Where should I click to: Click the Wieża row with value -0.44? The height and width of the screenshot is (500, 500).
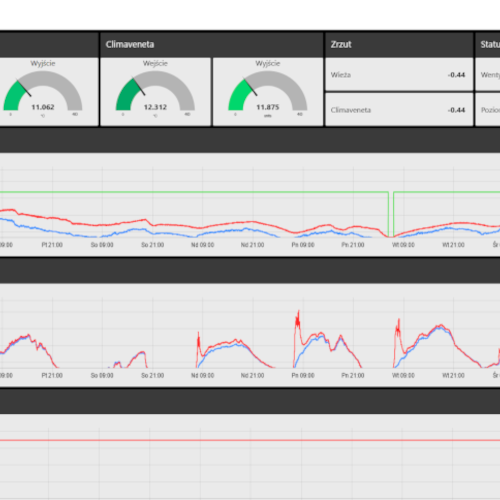(399, 75)
